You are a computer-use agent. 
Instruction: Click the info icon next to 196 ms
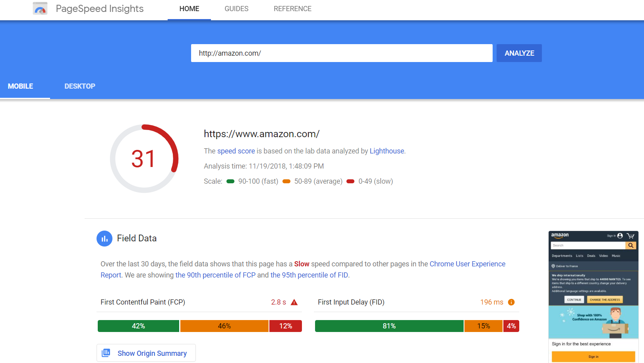[511, 302]
